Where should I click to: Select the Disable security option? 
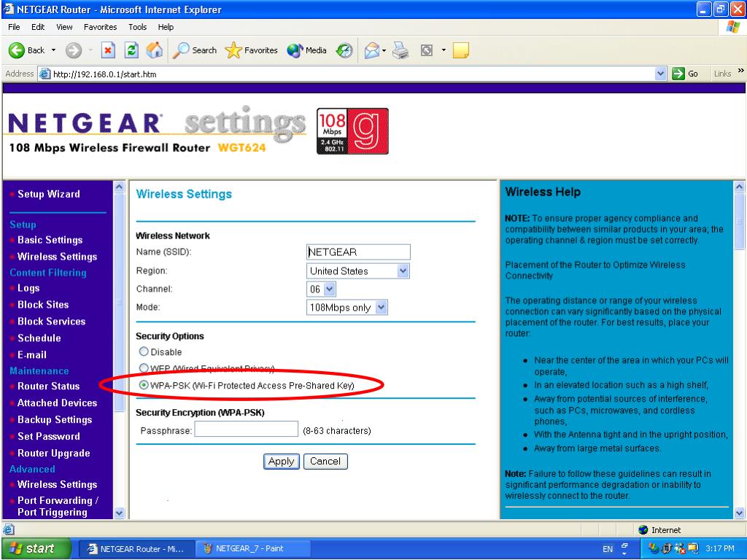pyautogui.click(x=144, y=351)
